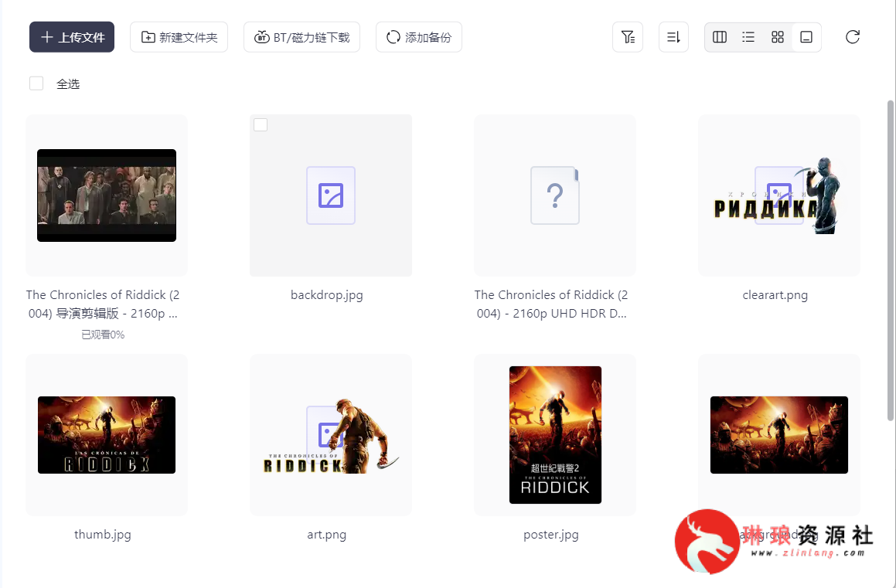The height and width of the screenshot is (588, 896).
Task: Open the sort order icon
Action: (x=673, y=37)
